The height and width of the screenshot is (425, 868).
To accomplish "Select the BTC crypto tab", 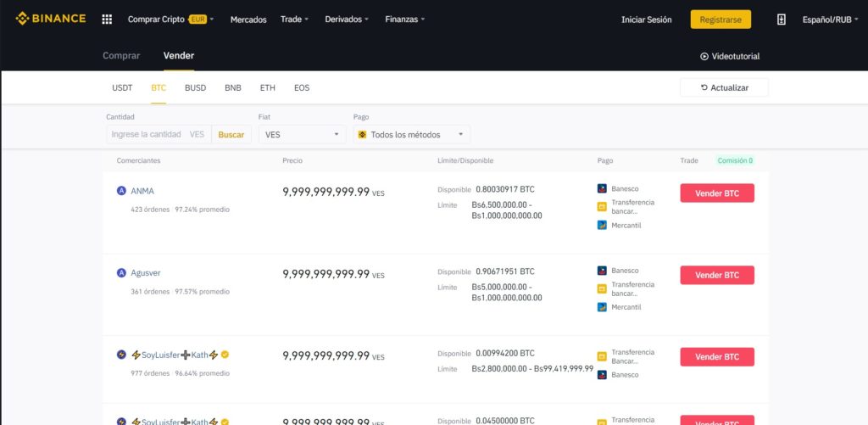I will pyautogui.click(x=159, y=87).
